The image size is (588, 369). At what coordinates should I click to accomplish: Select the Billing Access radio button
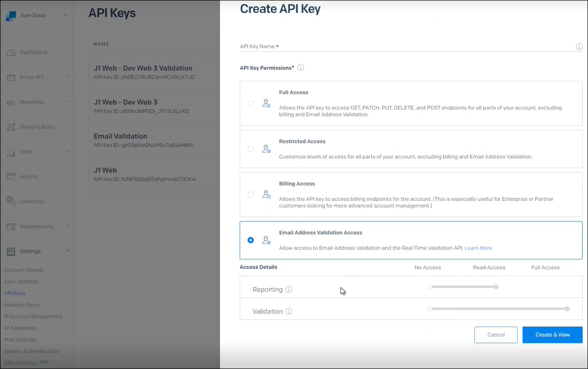pyautogui.click(x=251, y=194)
